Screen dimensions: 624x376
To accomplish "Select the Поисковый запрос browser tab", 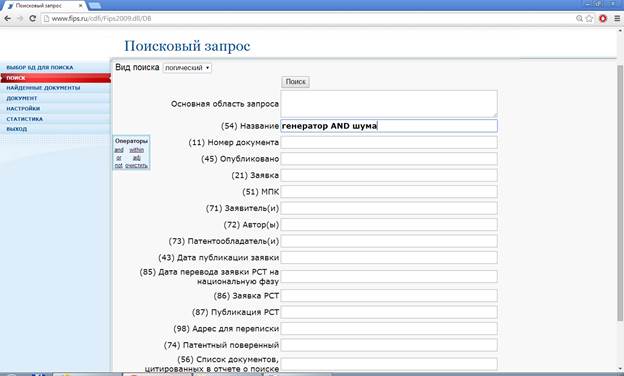I will 44,6.
